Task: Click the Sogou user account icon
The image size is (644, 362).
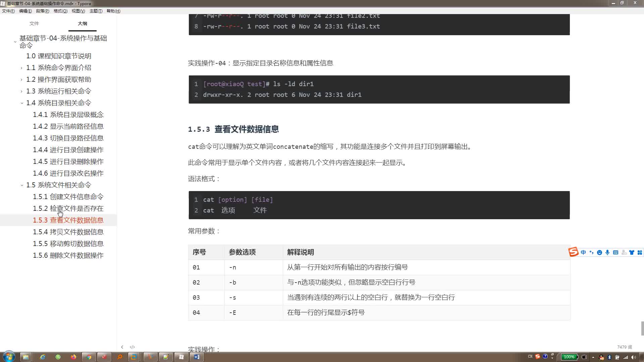Action: coord(624,252)
